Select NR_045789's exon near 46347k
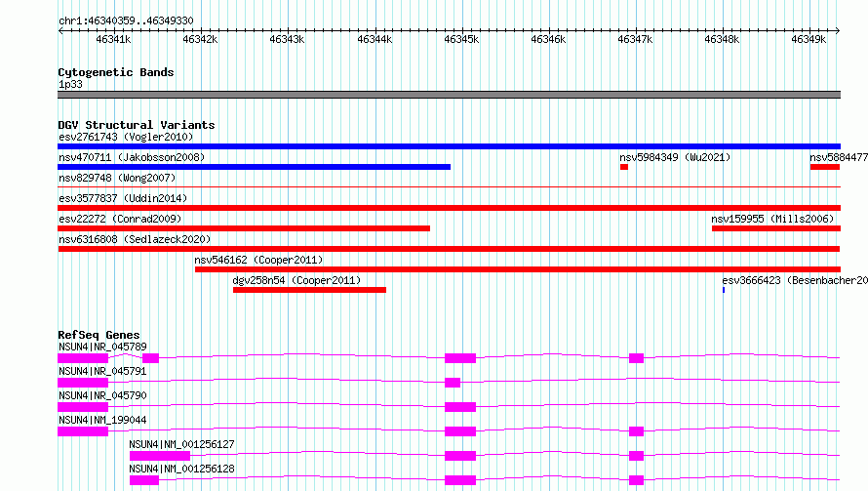 (636, 358)
